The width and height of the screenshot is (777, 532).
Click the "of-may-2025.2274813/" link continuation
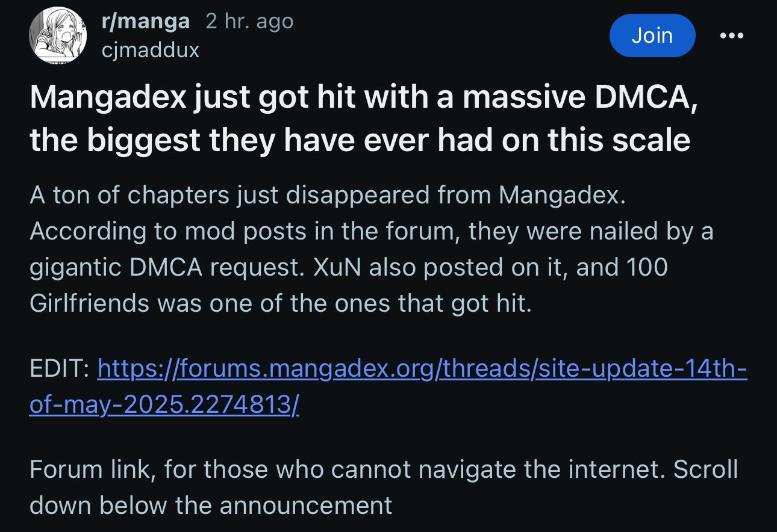click(x=164, y=404)
